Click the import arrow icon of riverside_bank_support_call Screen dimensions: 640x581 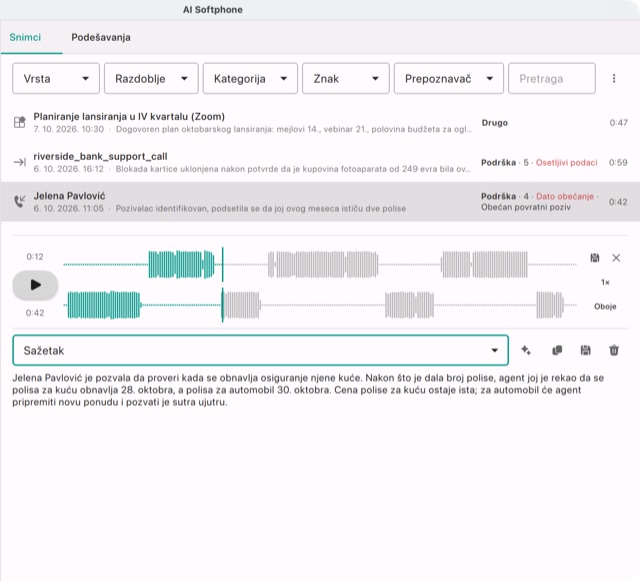[x=20, y=162]
